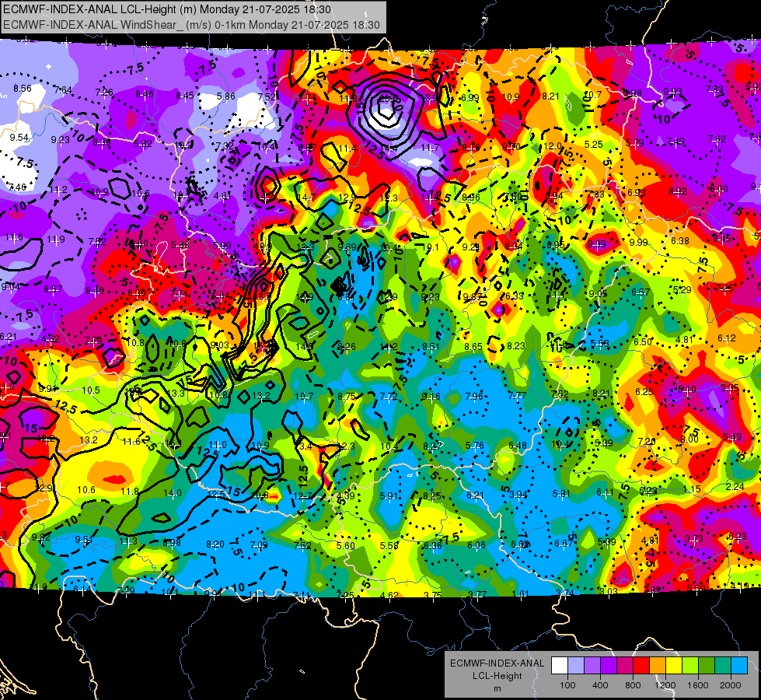Viewport: 761px width, 700px height.
Task: Click the grid value 6.99
Action: [470, 98]
